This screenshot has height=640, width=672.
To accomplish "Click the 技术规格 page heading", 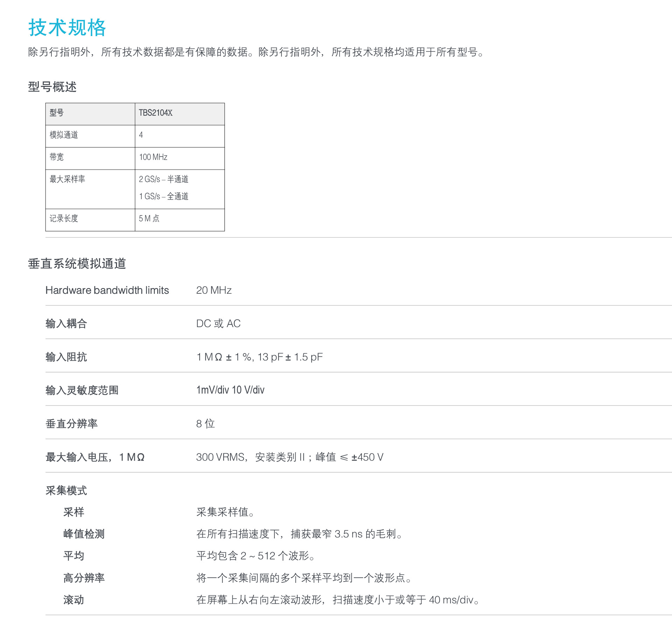I will pyautogui.click(x=67, y=28).
